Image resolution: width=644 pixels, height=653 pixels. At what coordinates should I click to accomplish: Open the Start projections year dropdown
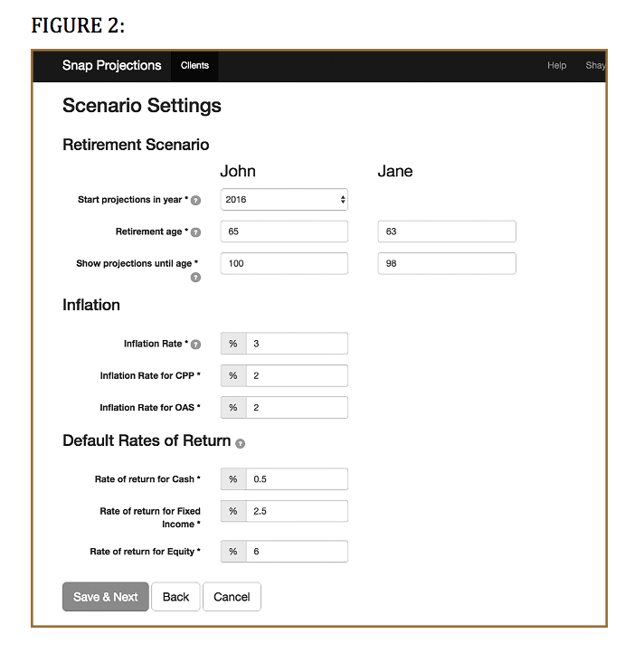284,200
